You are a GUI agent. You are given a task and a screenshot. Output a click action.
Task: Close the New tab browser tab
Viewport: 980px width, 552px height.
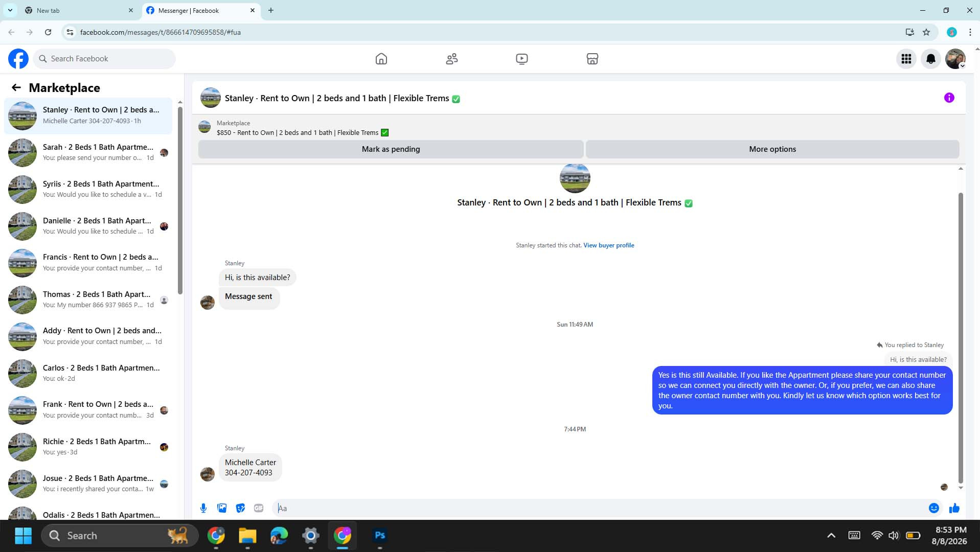[131, 10]
